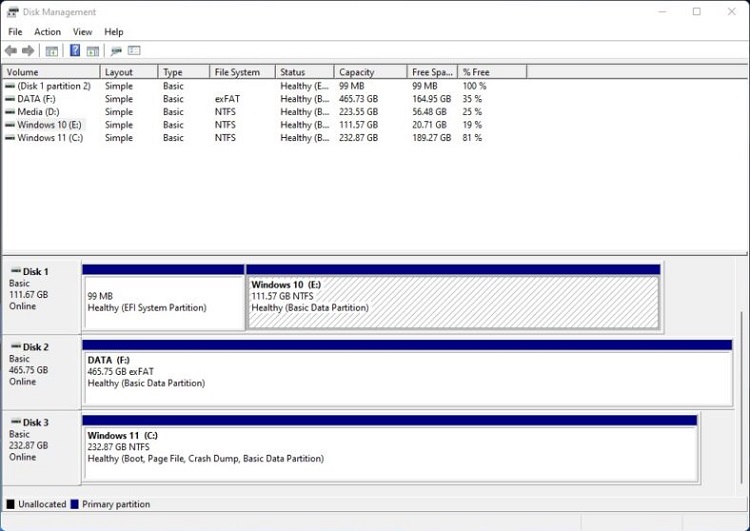
Task: Click exFAT file system cell
Action: pos(227,99)
